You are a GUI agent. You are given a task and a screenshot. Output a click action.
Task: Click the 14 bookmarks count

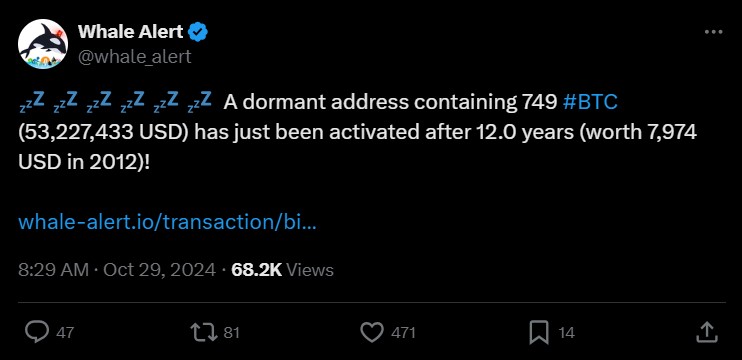[566, 333]
